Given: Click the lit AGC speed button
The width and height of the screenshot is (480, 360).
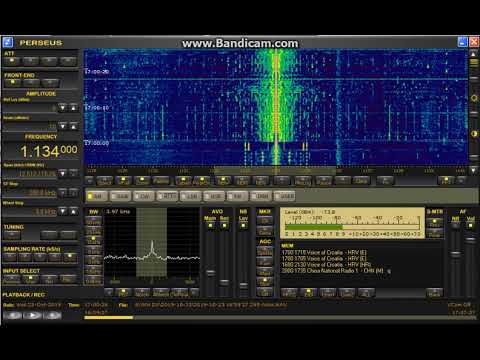Looking at the screenshot, I should click(265, 282).
